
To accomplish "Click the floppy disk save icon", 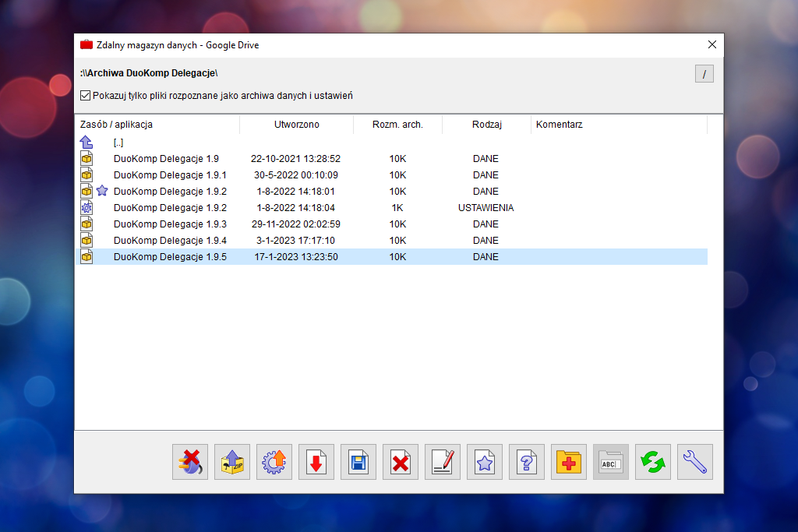I will click(358, 462).
